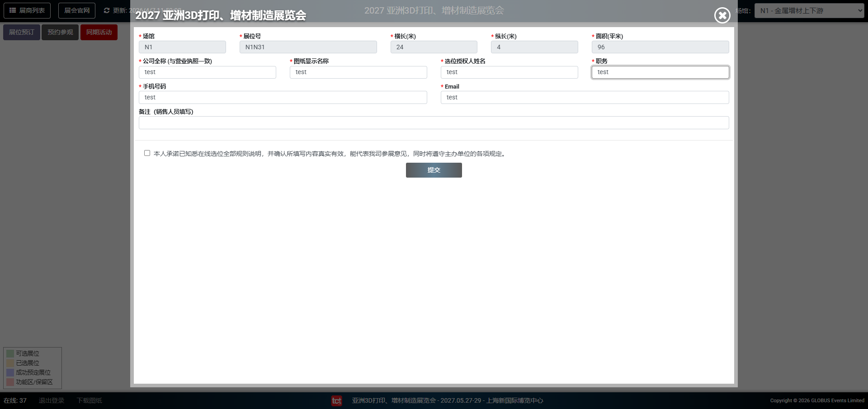Screen dimensions: 868x409
Task: Click the 图纸显示名称 input field
Action: (358, 72)
